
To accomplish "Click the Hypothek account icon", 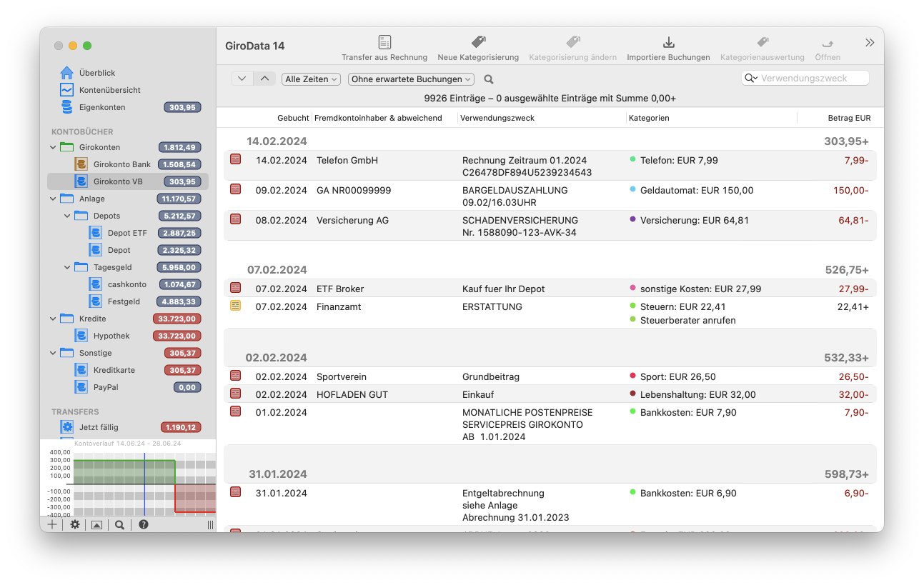I will click(x=81, y=336).
